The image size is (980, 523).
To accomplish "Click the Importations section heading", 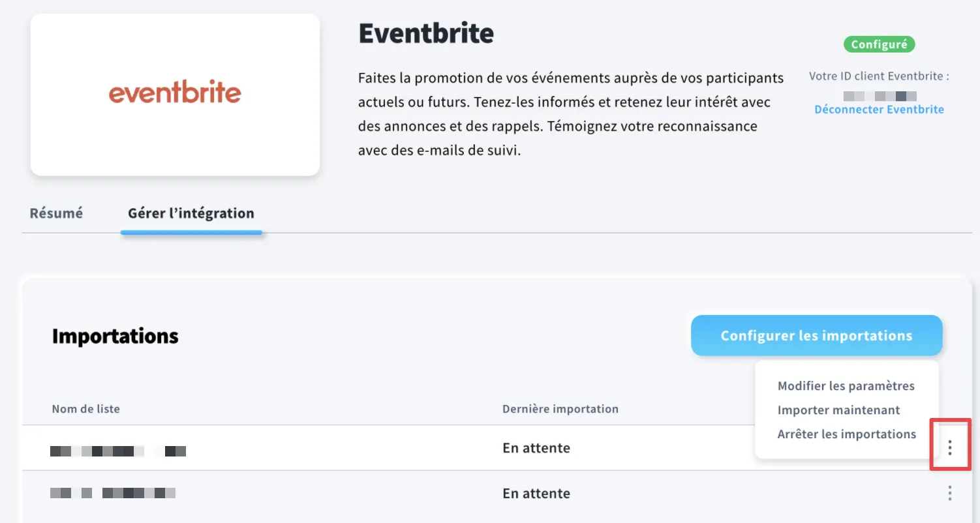I will point(115,336).
